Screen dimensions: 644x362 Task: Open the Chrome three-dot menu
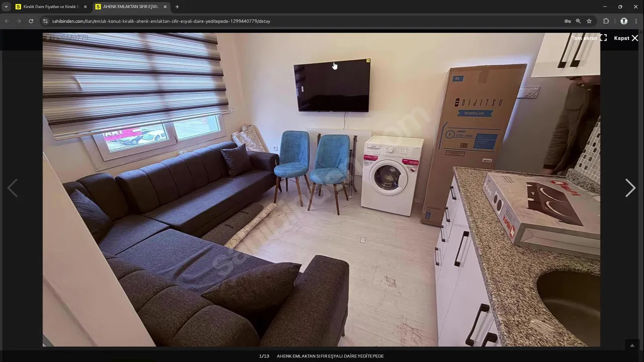click(636, 21)
